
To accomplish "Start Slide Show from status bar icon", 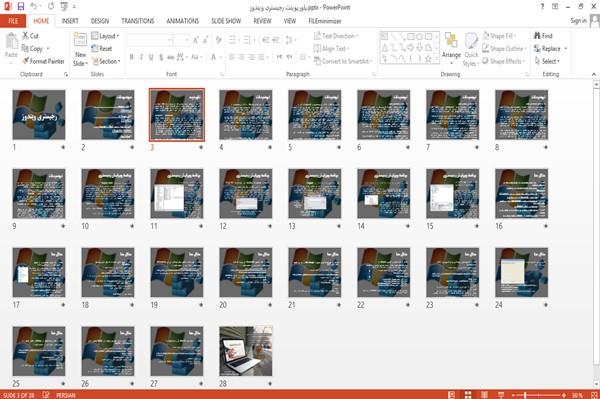I will pos(501,395).
